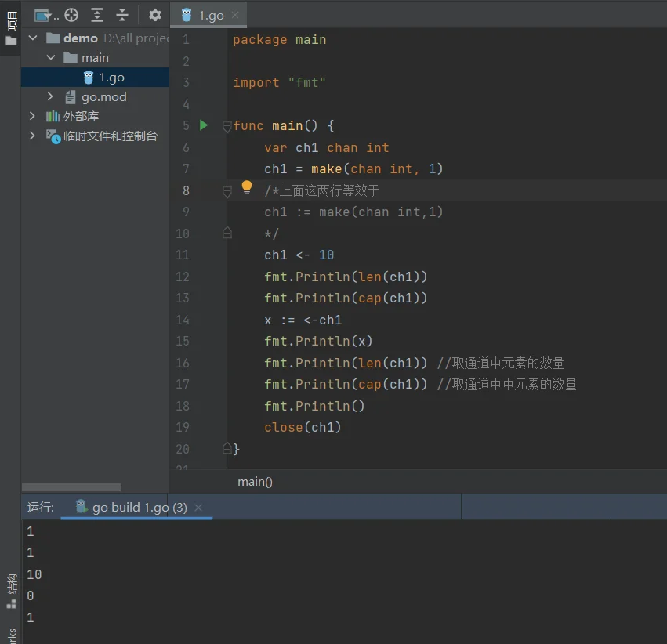The height and width of the screenshot is (644, 667).
Task: Collapse the main folder in tree
Action: tap(51, 57)
